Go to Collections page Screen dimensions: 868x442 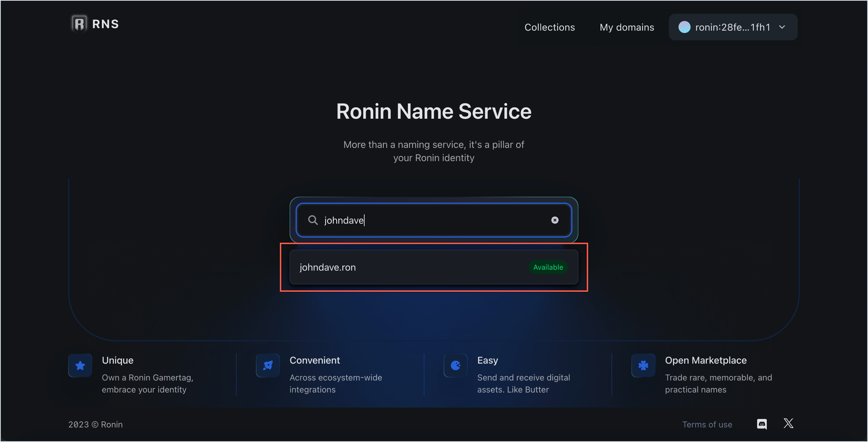tap(549, 27)
